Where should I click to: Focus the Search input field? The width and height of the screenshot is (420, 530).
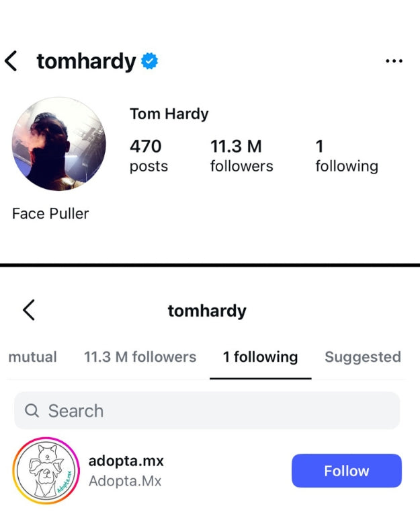click(x=215, y=411)
